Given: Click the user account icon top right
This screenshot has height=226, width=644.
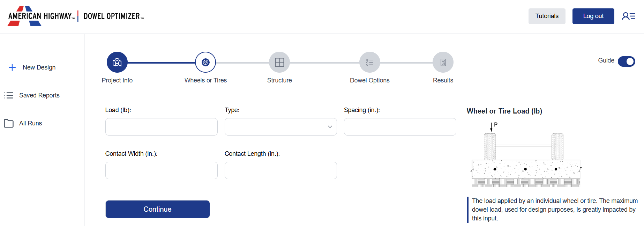Looking at the screenshot, I should [x=628, y=16].
